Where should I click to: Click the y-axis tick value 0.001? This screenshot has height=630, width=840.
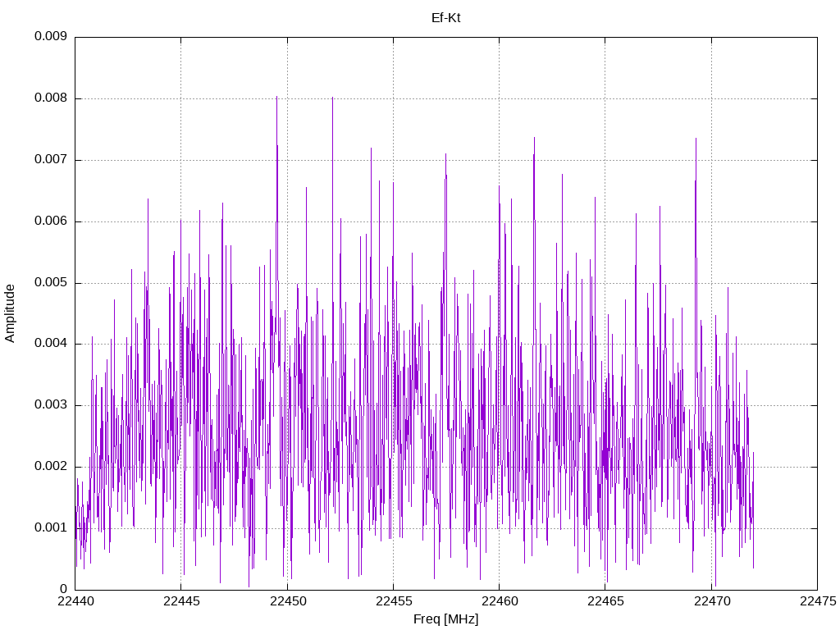tap(51, 527)
